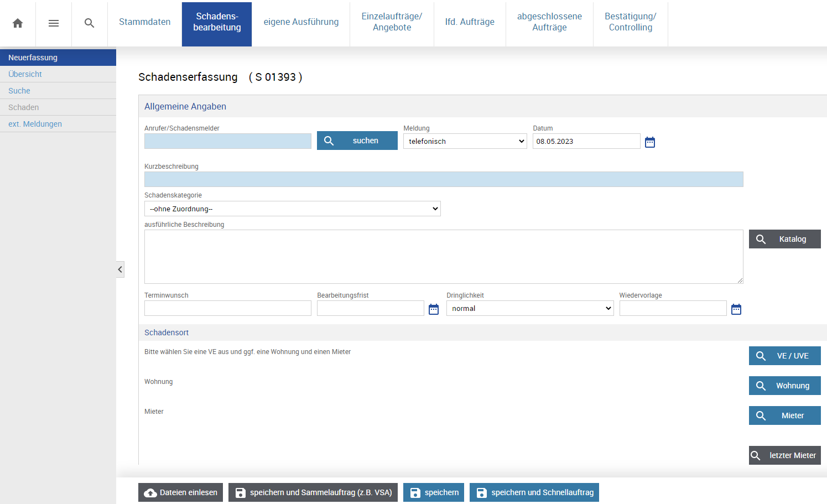Viewport: 827px width, 504px height.
Task: Click the Katalog button
Action: click(x=784, y=239)
